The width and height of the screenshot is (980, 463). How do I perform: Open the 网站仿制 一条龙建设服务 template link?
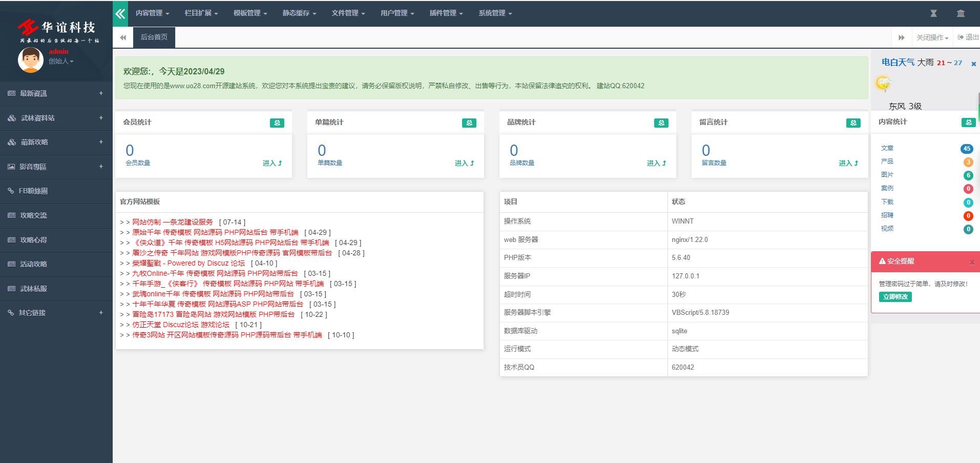point(173,222)
